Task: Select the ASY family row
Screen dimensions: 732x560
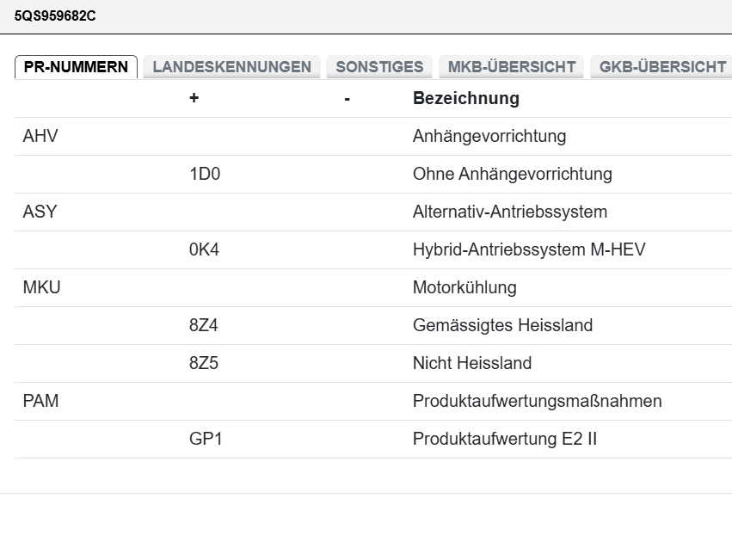Action: coord(40,212)
